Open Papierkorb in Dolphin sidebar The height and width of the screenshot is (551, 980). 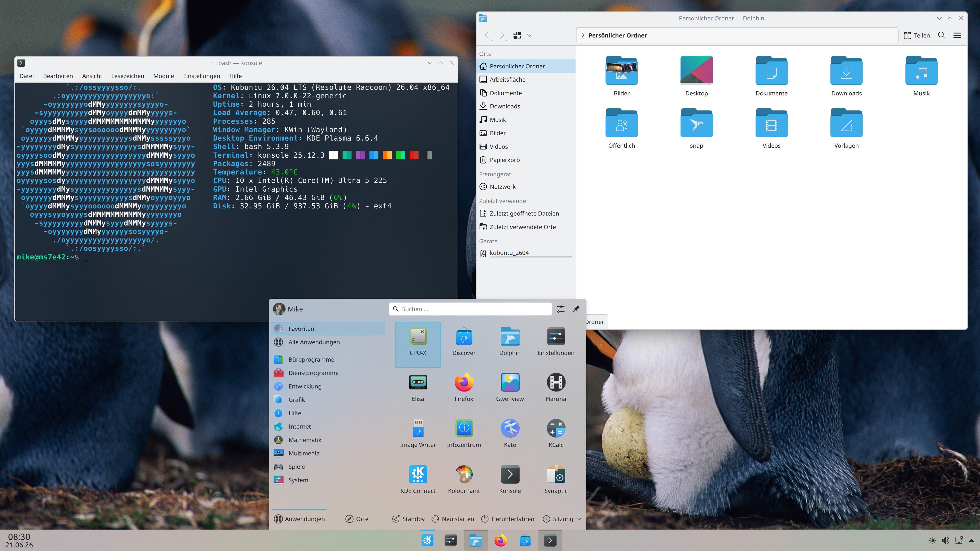pyautogui.click(x=526, y=160)
